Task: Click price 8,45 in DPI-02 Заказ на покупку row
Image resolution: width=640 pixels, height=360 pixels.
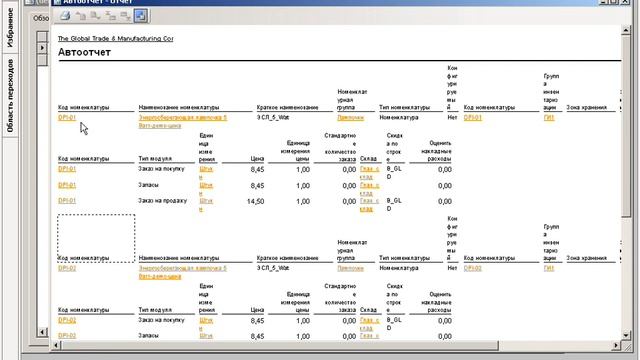Action: click(257, 321)
